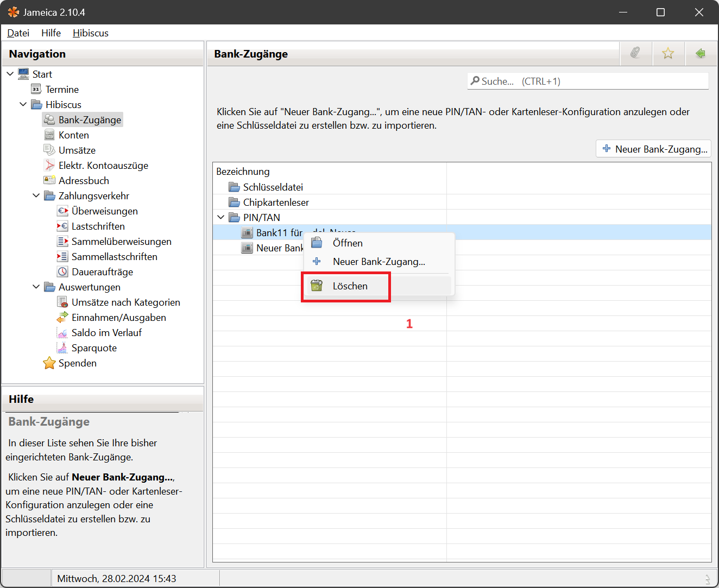Select the Chipkartenleser row
The image size is (719, 588).
[x=462, y=202]
